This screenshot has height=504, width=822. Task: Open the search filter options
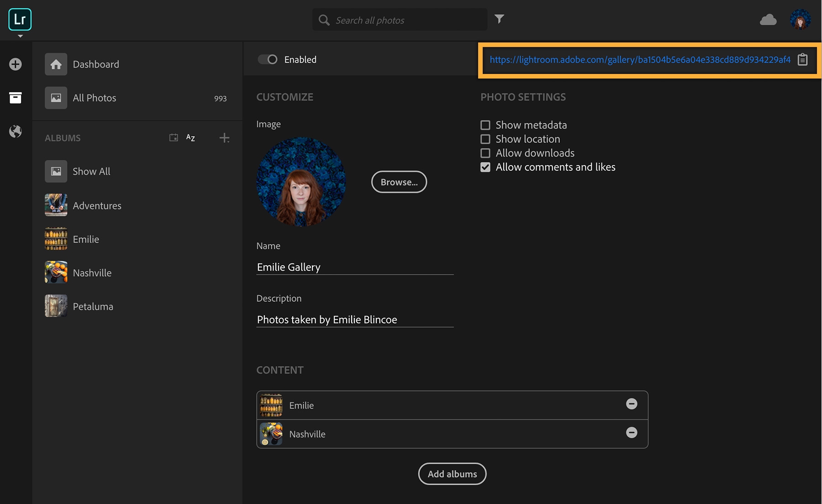tap(500, 19)
